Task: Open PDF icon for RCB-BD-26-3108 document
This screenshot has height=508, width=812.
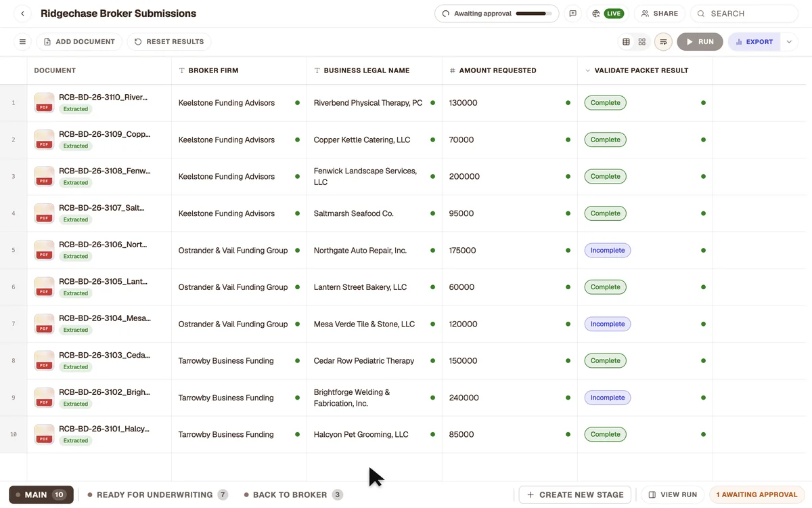Action: point(44,177)
